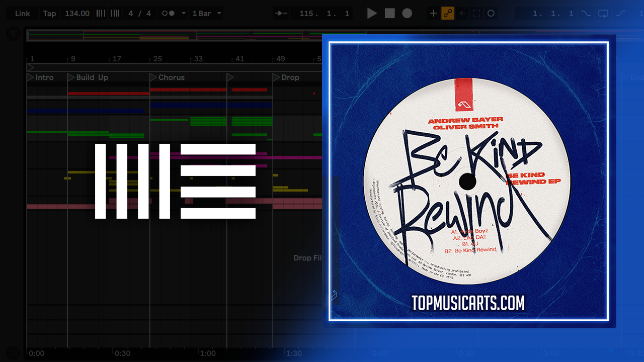Click the Punch-In switch beside loop
The width and height of the screenshot is (644, 362).
tap(586, 14)
